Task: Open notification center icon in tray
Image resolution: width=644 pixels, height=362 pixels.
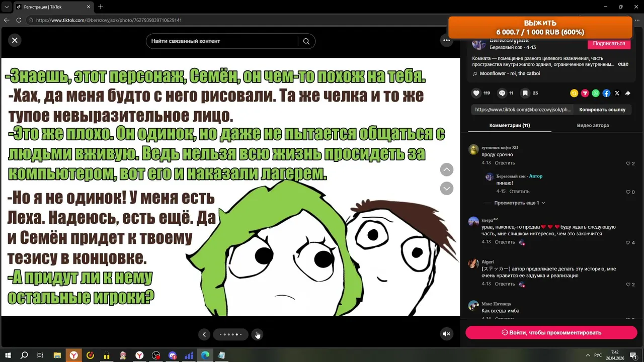Action: [633, 355]
